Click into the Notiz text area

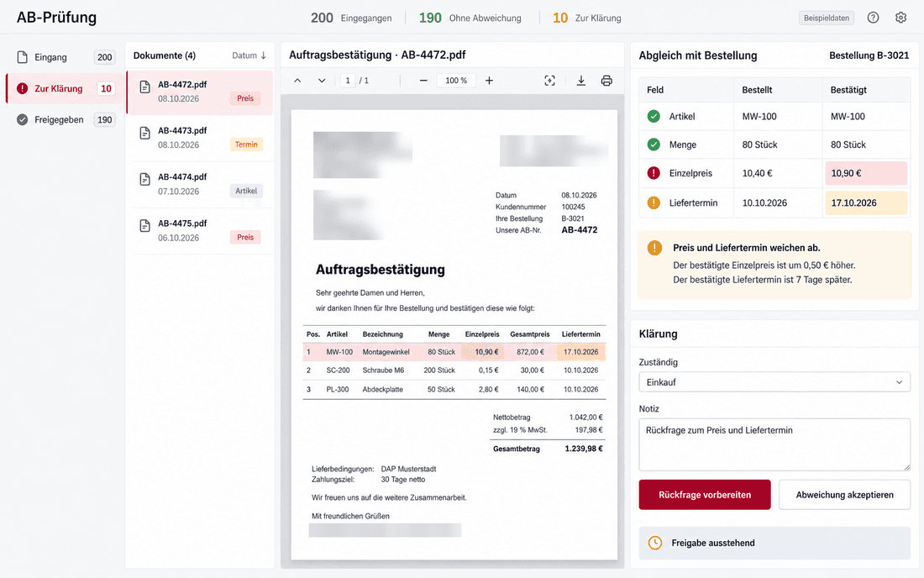tap(774, 444)
